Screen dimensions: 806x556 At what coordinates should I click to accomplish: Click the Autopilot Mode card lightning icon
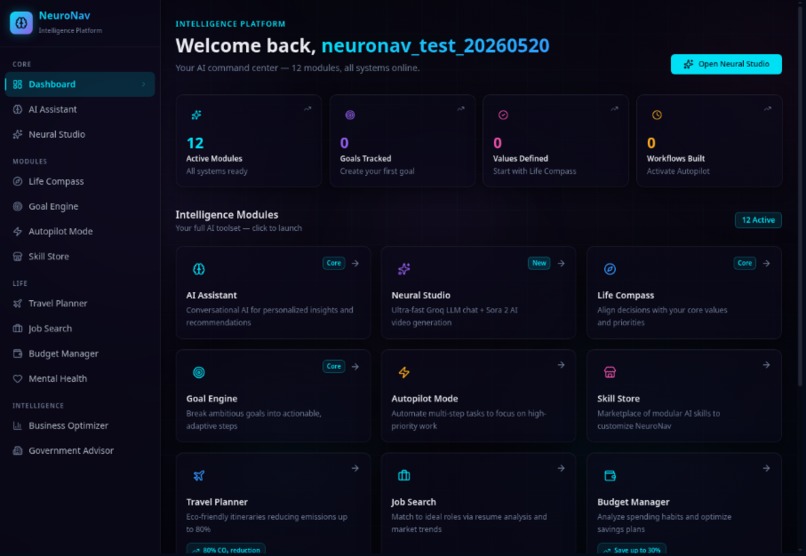pyautogui.click(x=404, y=373)
